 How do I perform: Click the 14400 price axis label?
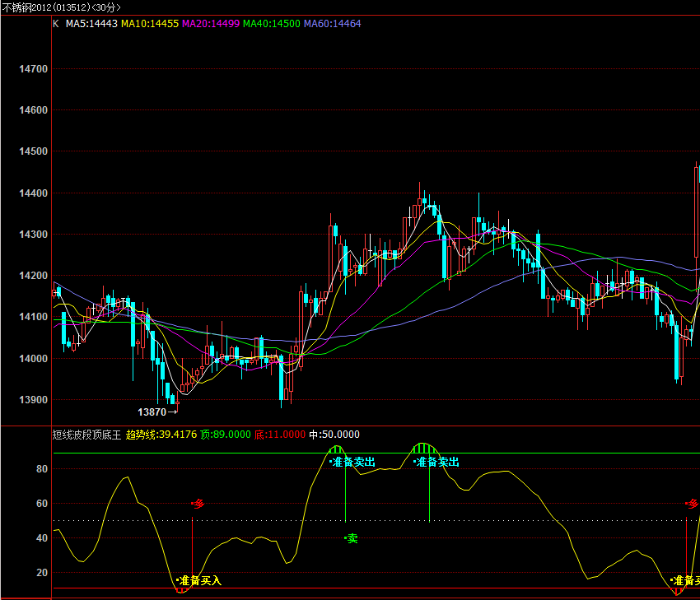[x=33, y=193]
